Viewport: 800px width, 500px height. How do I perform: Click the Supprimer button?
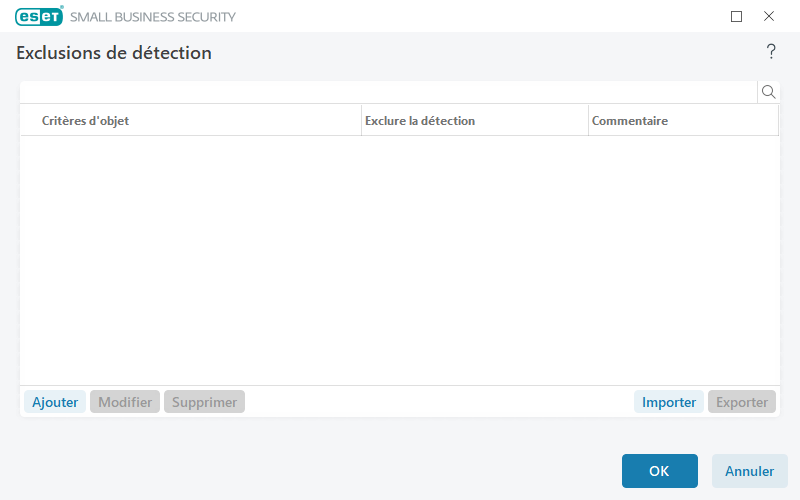pos(204,402)
